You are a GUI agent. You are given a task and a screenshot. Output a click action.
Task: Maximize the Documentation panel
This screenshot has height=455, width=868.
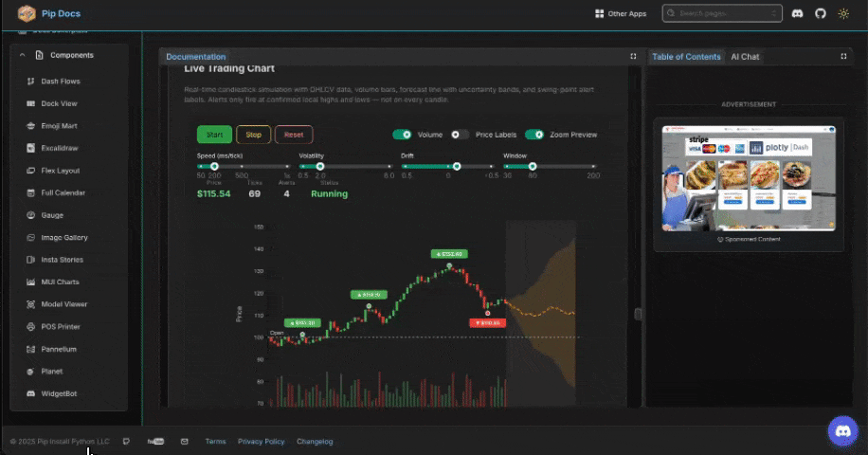tap(633, 56)
